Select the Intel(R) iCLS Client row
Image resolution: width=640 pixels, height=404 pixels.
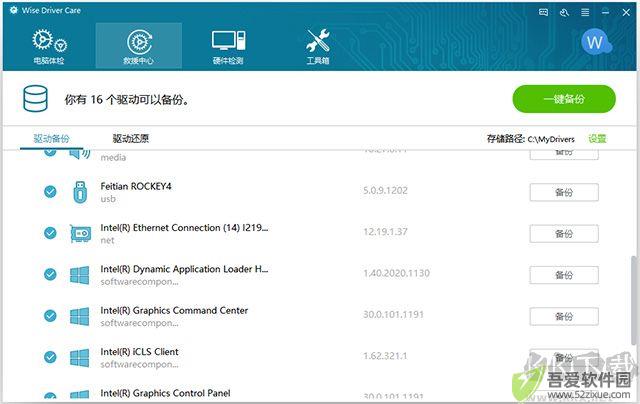click(x=139, y=352)
